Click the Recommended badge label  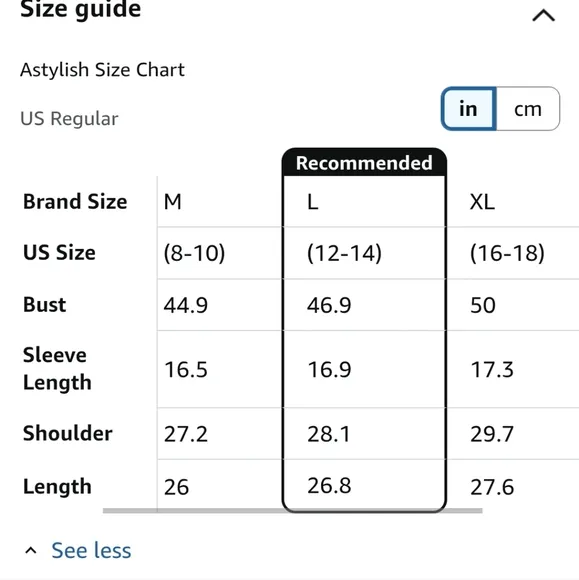(x=364, y=163)
